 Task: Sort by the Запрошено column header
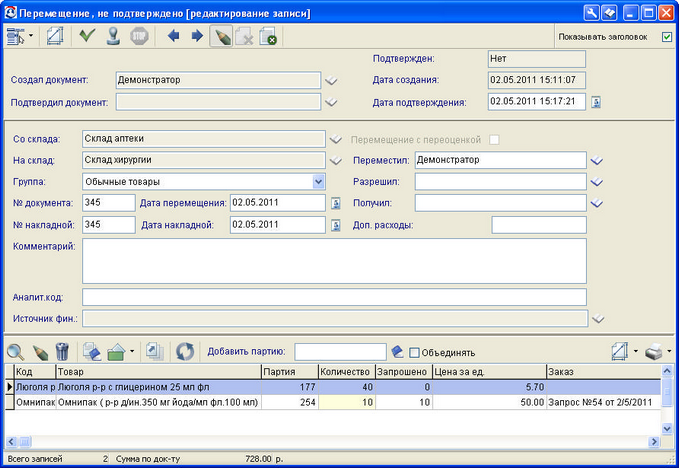pos(404,372)
